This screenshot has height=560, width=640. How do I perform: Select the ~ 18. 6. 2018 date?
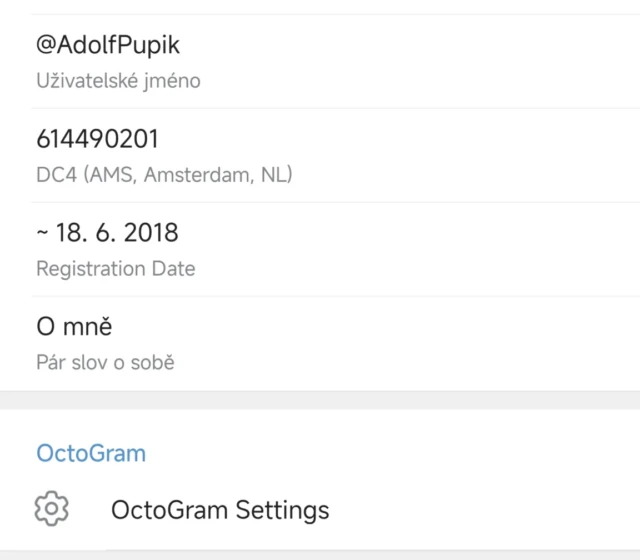[107, 233]
